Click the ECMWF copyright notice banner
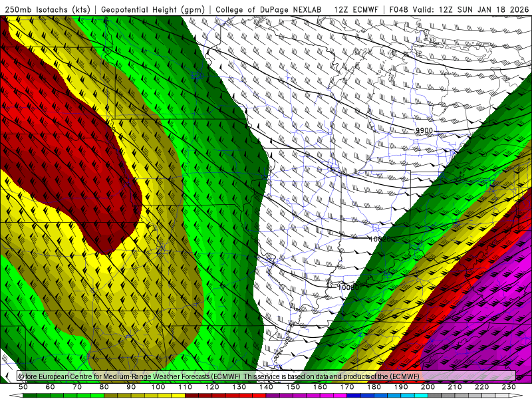532x399 pixels. [x=267, y=376]
